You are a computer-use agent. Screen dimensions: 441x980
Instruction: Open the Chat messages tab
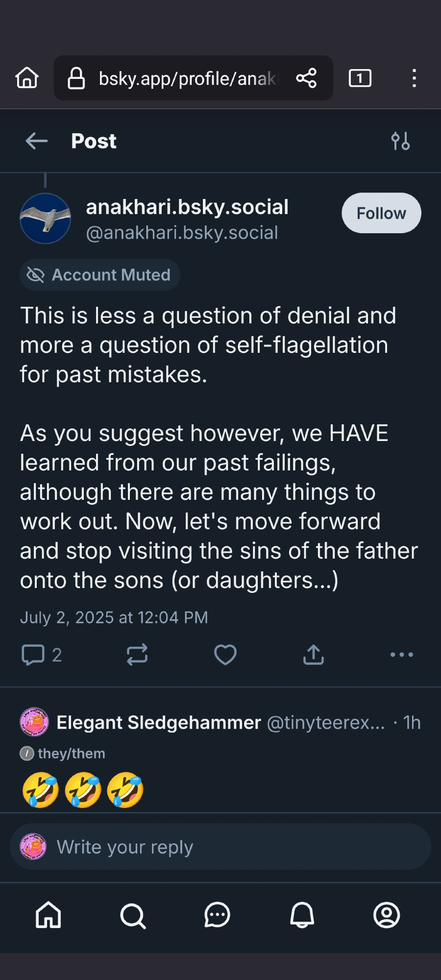click(217, 915)
